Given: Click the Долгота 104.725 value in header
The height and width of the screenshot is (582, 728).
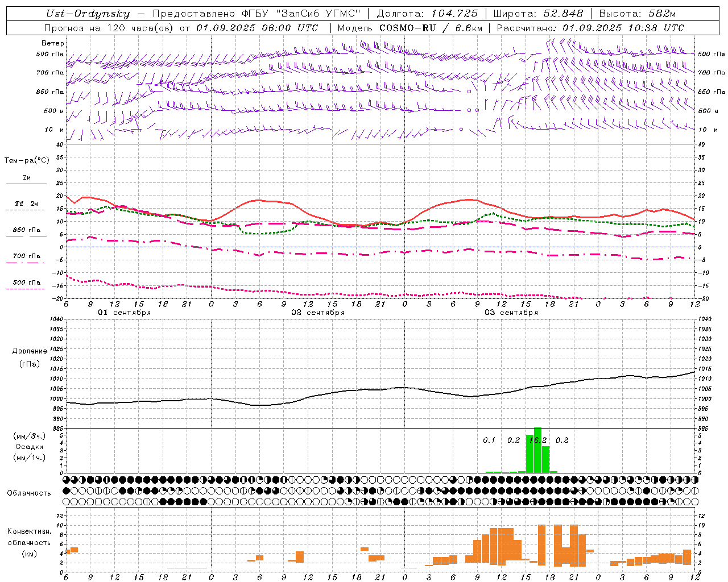Looking at the screenshot, I should click(427, 14).
